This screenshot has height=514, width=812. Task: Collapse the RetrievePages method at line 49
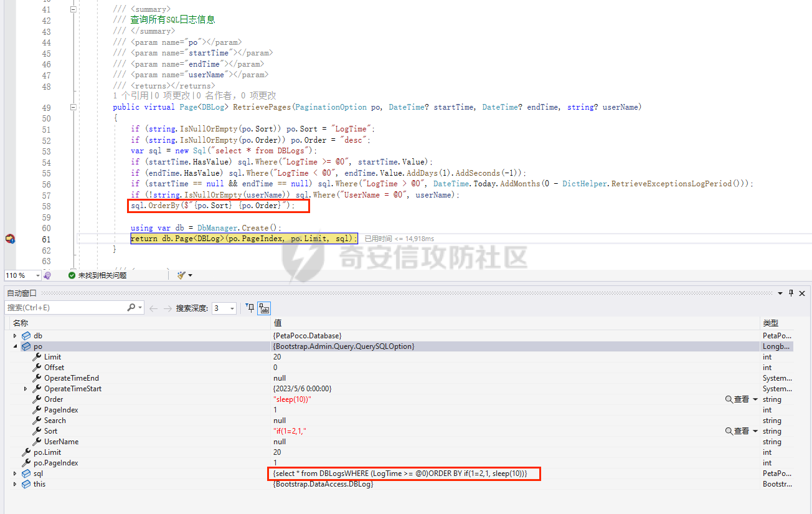point(73,107)
